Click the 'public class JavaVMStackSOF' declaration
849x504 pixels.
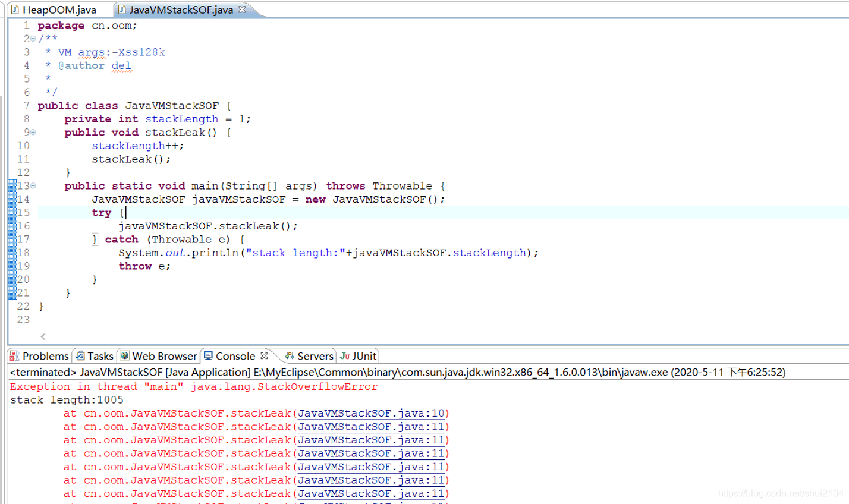134,106
